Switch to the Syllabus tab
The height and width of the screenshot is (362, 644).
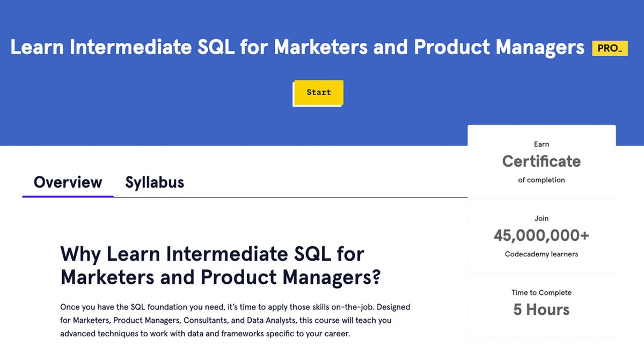[x=154, y=182]
